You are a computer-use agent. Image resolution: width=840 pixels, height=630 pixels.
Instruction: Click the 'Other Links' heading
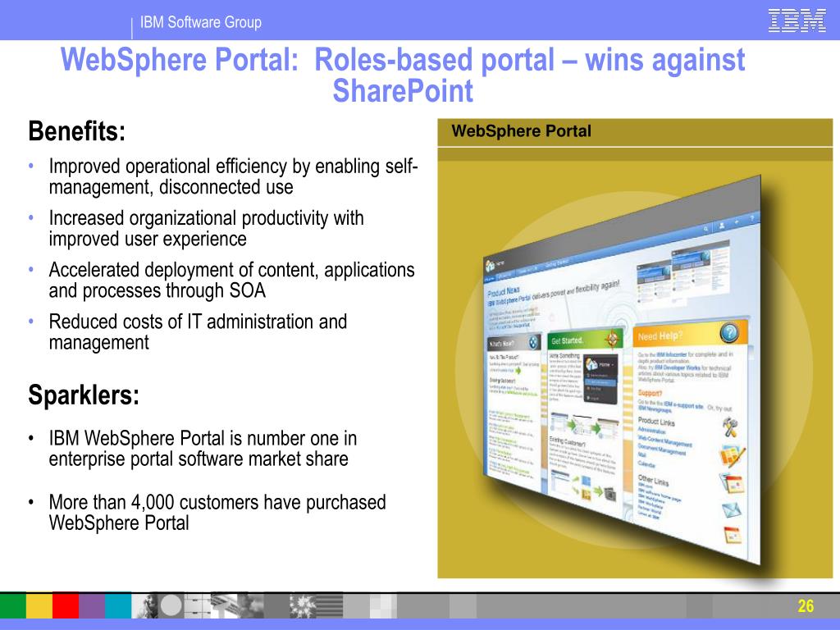[653, 480]
